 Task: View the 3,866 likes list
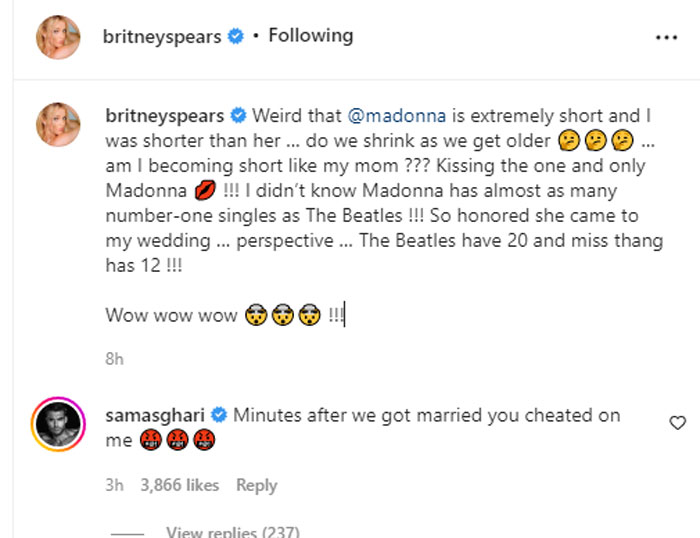point(181,485)
